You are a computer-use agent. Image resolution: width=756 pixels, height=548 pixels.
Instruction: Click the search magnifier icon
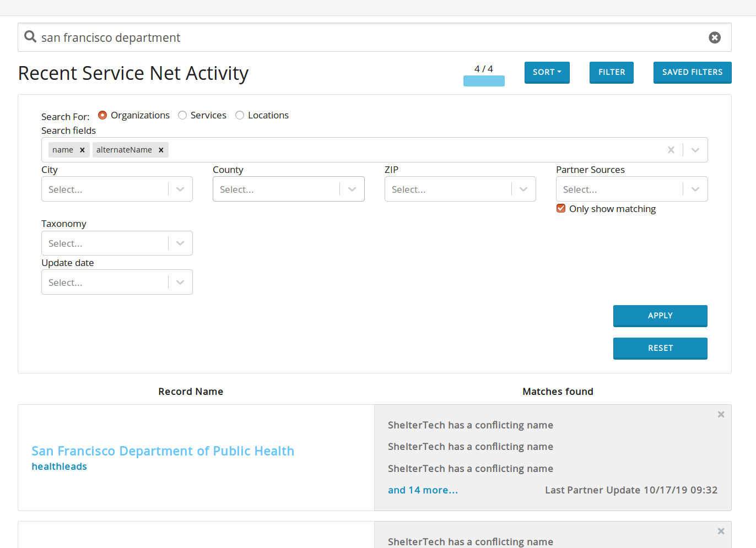click(30, 37)
